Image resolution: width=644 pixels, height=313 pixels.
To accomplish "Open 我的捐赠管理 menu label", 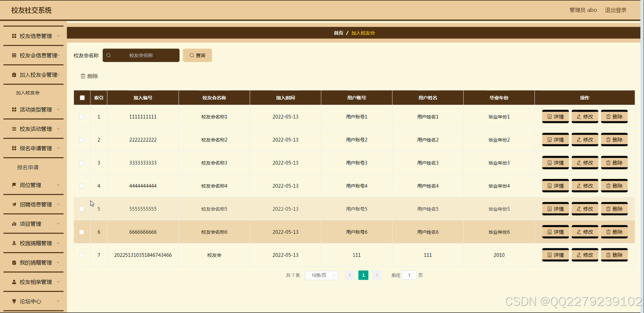I will coord(36,262).
